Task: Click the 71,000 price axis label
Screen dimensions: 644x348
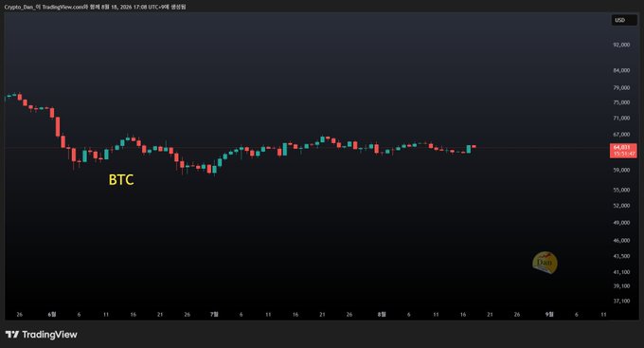Action: click(621, 119)
